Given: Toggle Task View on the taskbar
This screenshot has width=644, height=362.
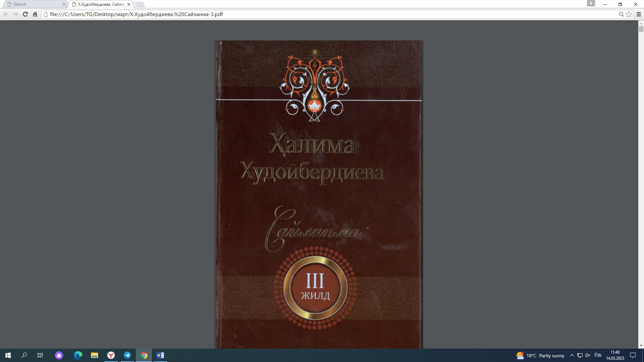Looking at the screenshot, I should click(x=40, y=355).
